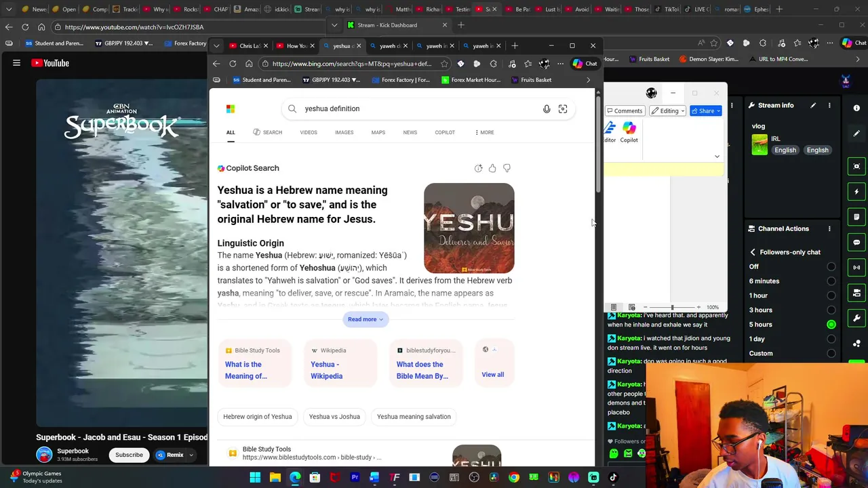Open Comments in Word window
Screen dimensions: 868x488
tap(624, 111)
